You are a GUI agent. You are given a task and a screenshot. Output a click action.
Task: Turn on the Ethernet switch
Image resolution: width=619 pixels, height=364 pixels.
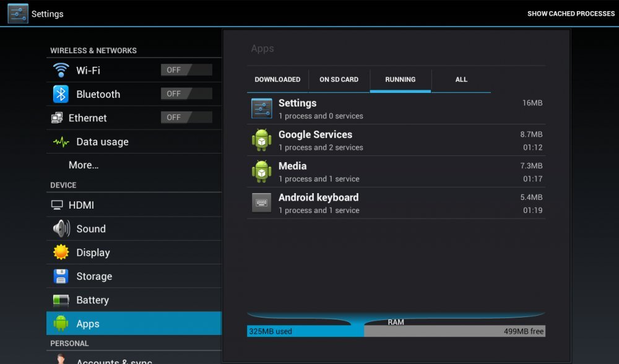click(x=186, y=117)
